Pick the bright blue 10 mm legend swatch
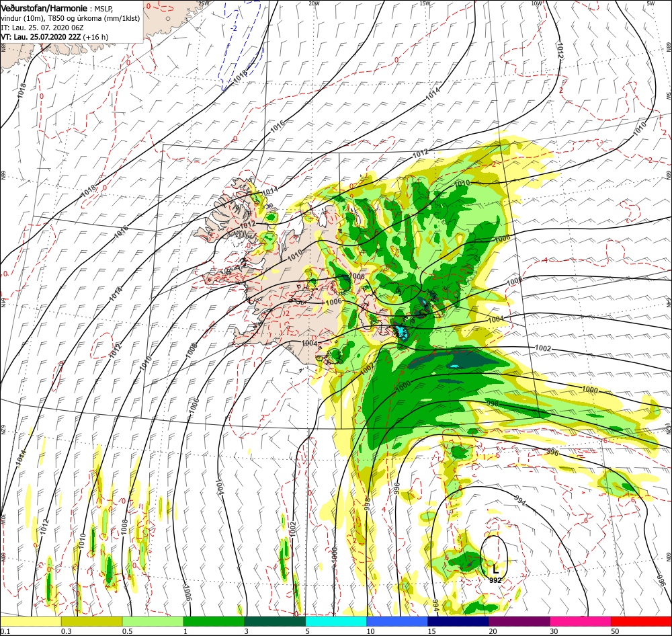The width and height of the screenshot is (672, 636). (397, 621)
